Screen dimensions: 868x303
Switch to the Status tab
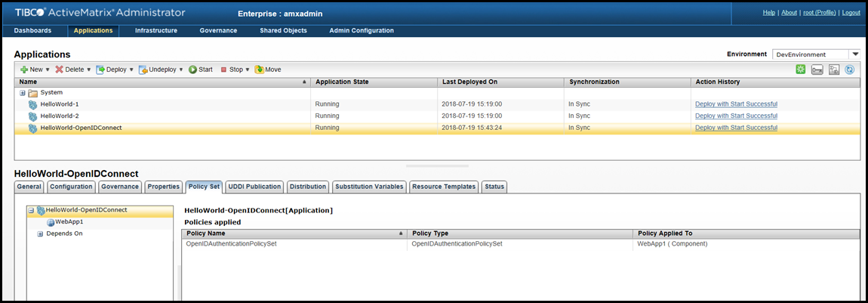coord(494,187)
